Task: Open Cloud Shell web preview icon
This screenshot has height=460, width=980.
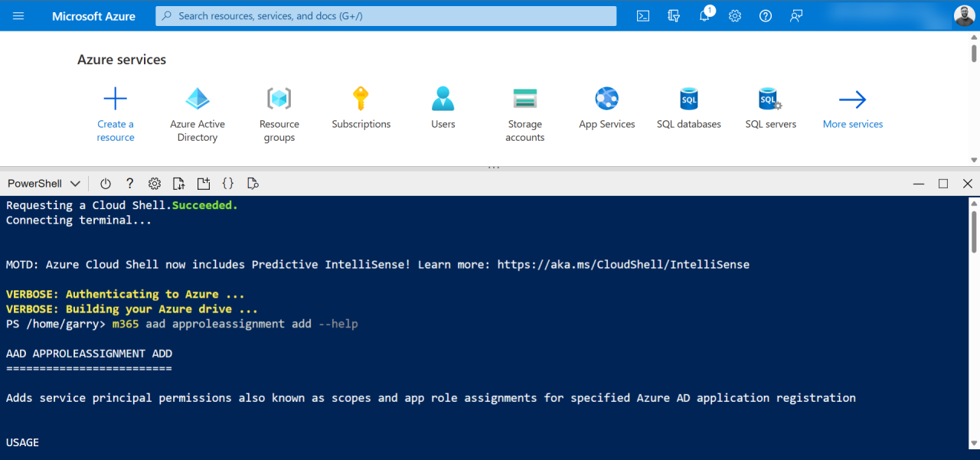Action: [253, 184]
